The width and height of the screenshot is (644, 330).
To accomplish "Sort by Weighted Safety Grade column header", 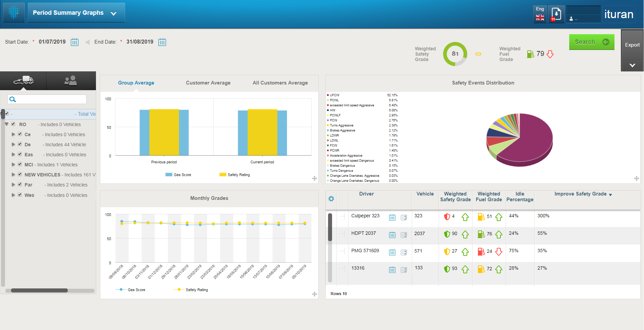I will coord(455,197).
